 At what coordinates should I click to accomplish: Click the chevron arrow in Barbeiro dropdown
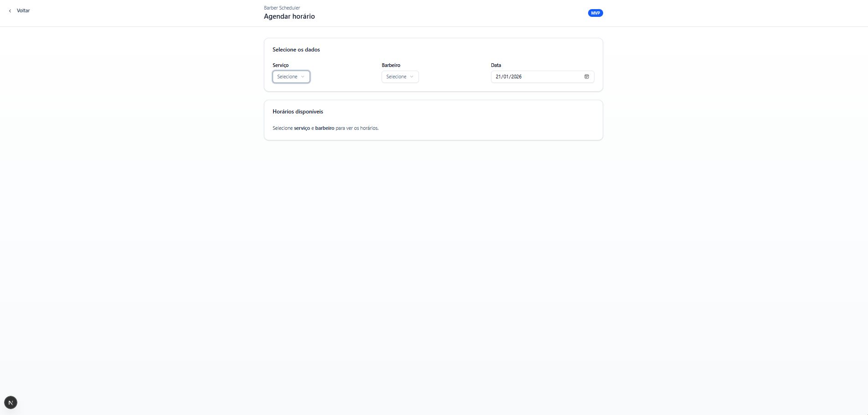tap(412, 77)
